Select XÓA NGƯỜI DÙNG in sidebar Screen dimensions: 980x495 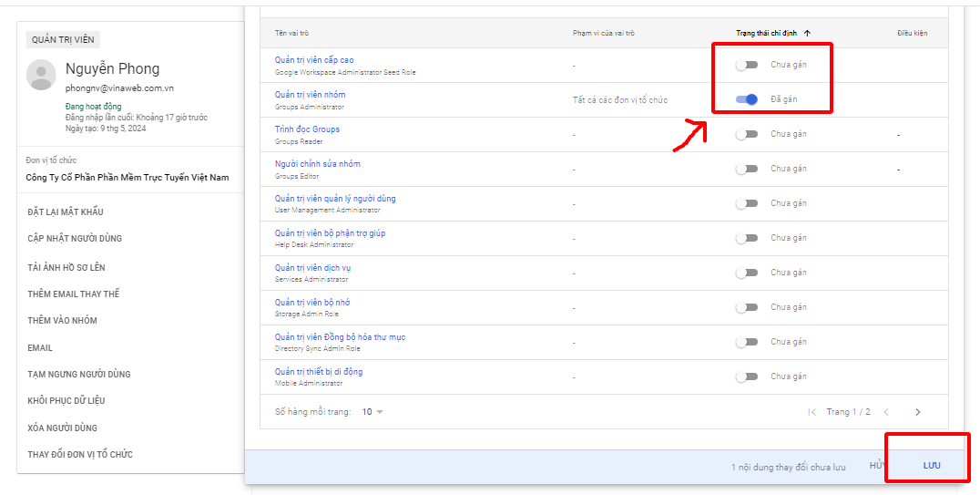63,428
